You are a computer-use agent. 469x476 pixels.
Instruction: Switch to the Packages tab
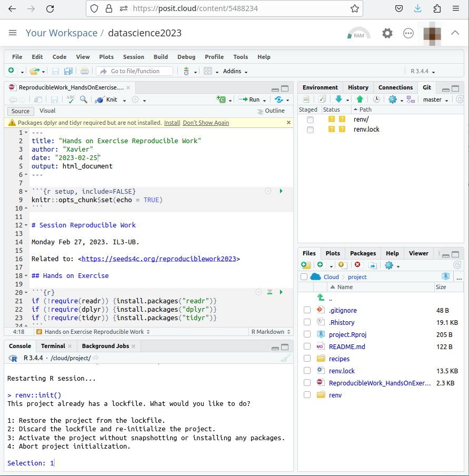(x=363, y=253)
